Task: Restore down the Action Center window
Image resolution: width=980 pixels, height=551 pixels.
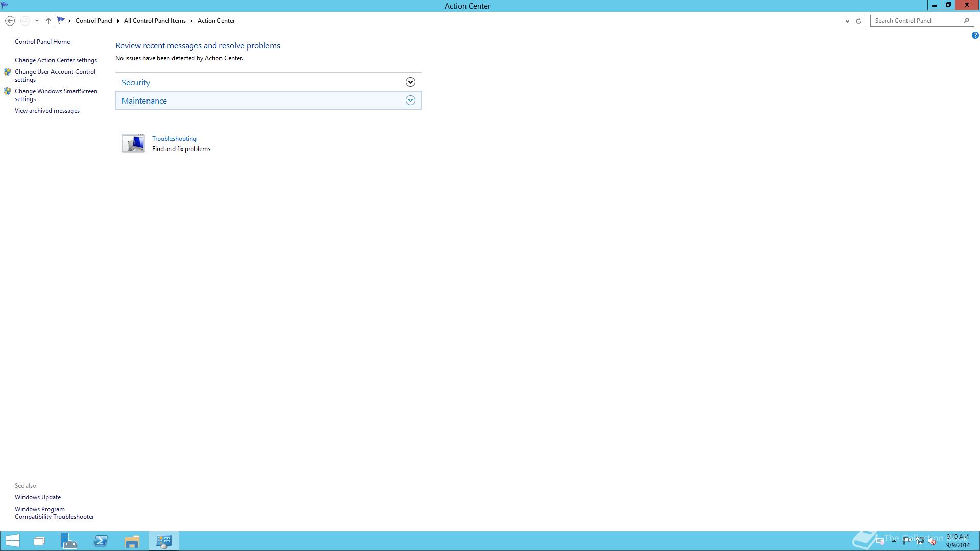Action: (x=948, y=5)
